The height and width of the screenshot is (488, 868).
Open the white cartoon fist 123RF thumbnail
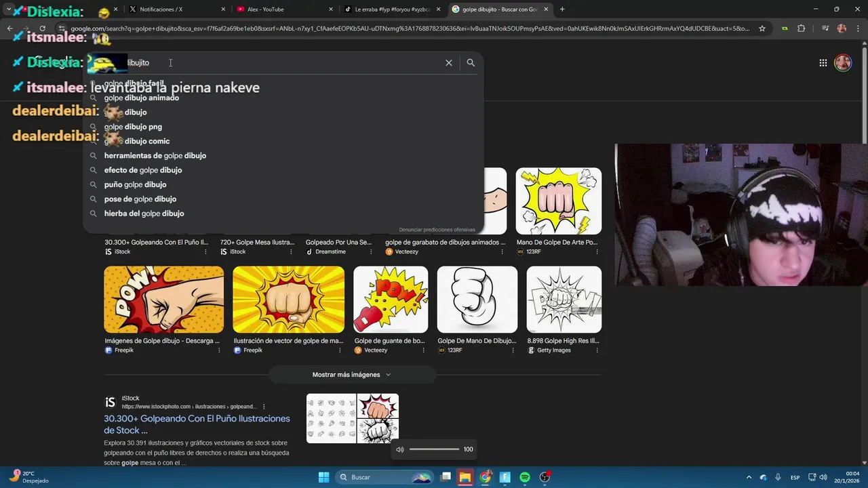[x=477, y=300]
